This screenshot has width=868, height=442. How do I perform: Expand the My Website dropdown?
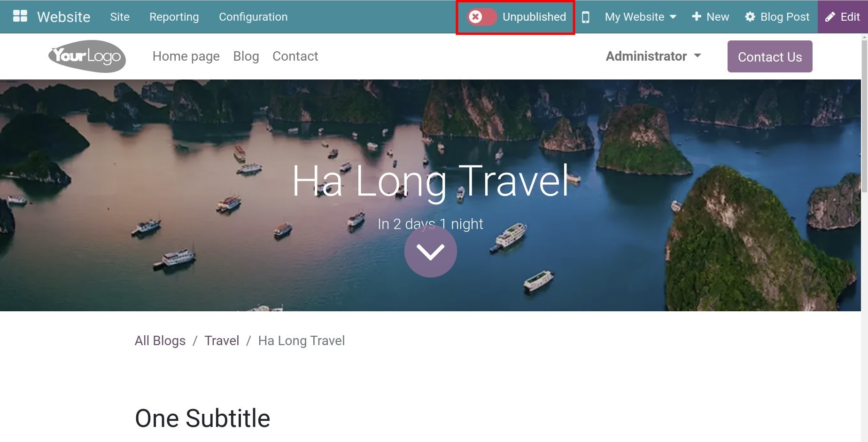[x=641, y=17]
